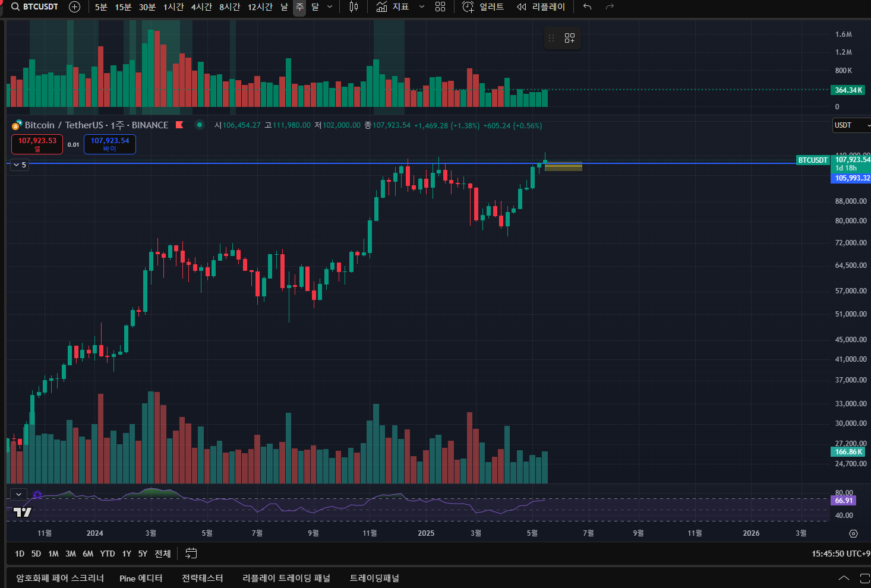Click the 364.34K volume label
Screen dimensions: 871x588
pyautogui.click(x=848, y=90)
